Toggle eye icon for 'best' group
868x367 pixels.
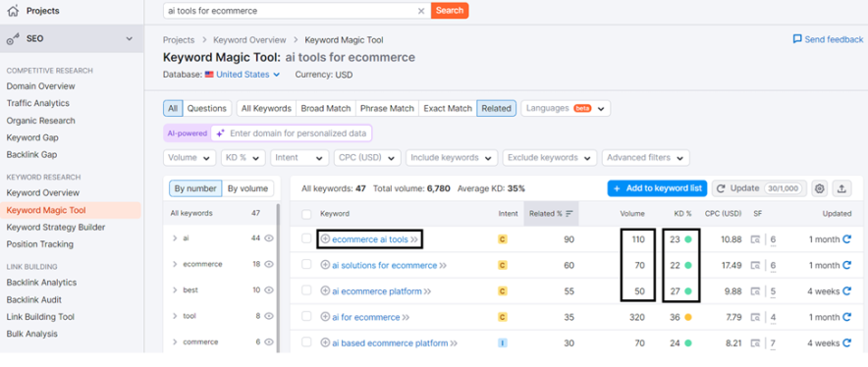coord(269,290)
